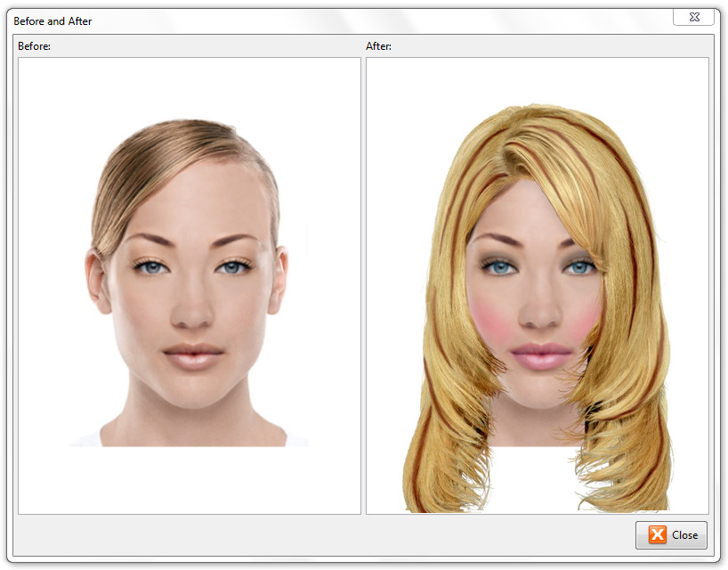Select the Before preview image

pyautogui.click(x=190, y=286)
